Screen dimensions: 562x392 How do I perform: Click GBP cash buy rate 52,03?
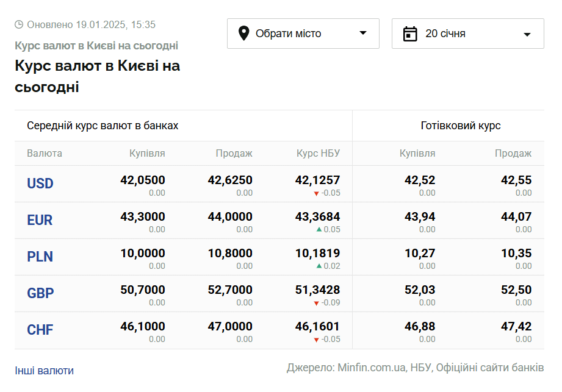420,289
